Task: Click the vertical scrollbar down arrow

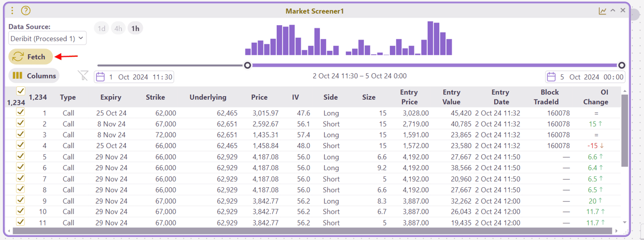Action: (x=624, y=222)
